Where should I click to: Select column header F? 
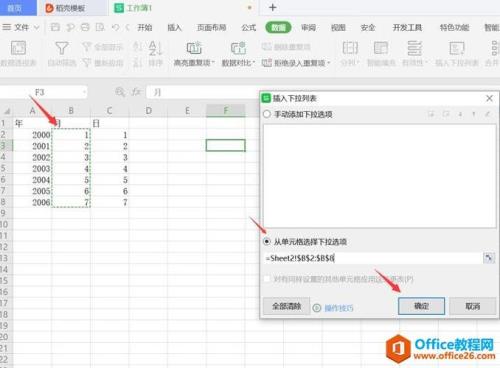(226, 111)
